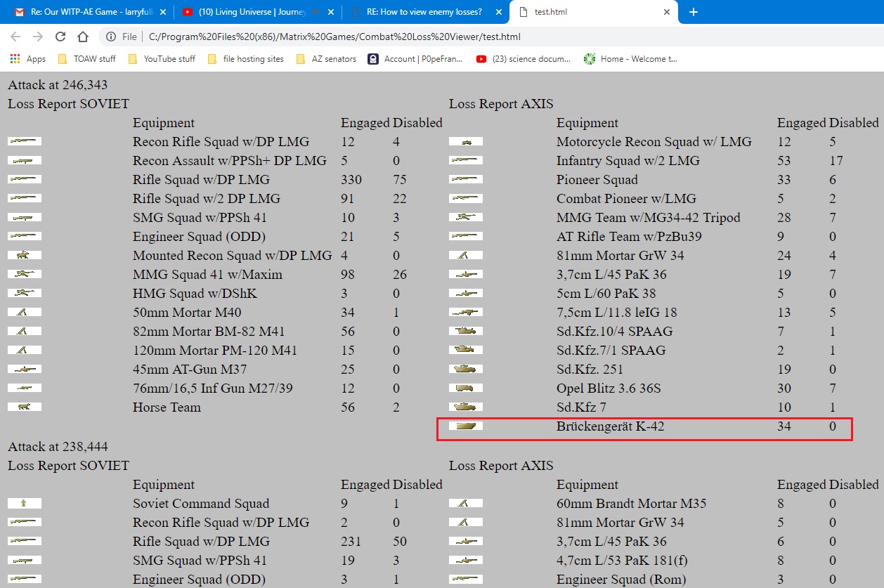Click the Brückengerät K-42 bridge icon
Image resolution: width=884 pixels, height=588 pixels.
[466, 426]
